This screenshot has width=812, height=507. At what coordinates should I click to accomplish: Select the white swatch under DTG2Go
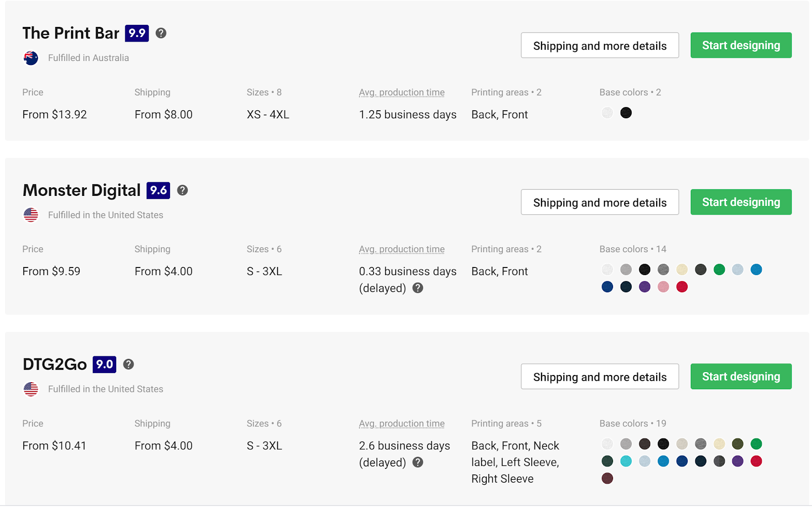click(607, 444)
